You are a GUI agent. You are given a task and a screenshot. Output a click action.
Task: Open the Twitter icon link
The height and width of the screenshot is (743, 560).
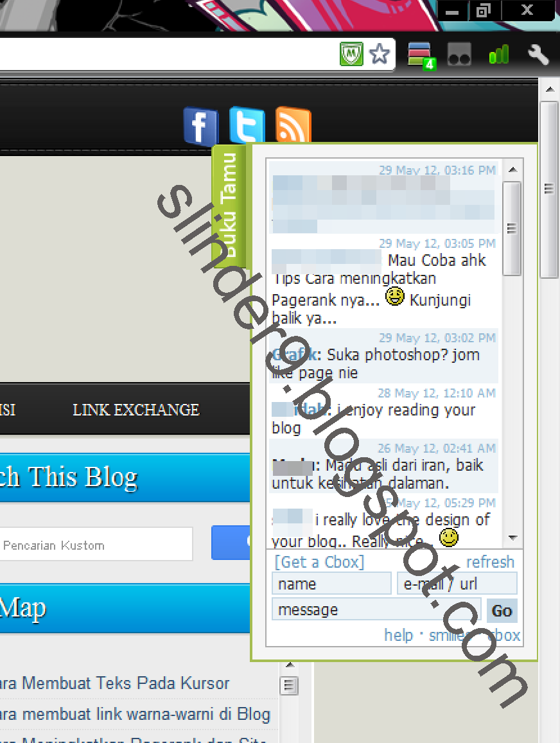click(x=247, y=126)
